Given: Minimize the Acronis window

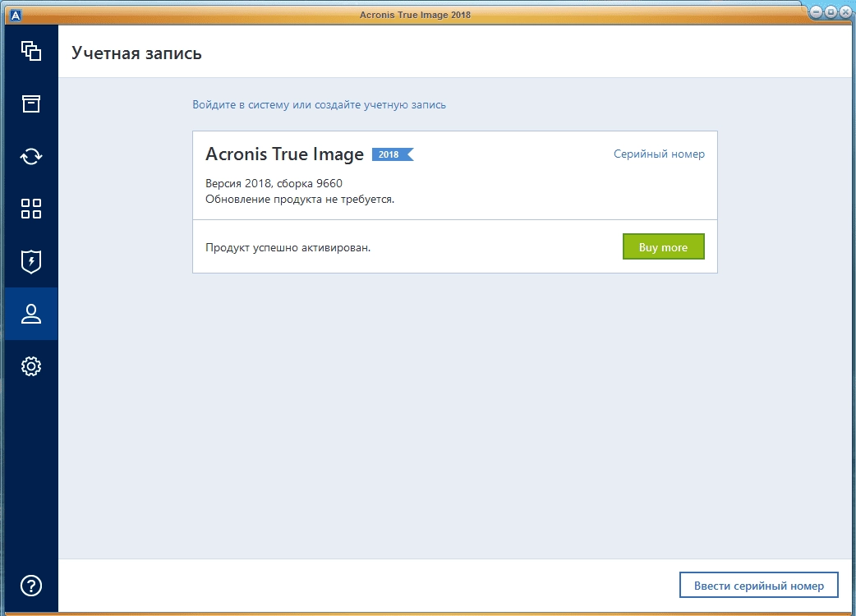Looking at the screenshot, I should tap(816, 11).
